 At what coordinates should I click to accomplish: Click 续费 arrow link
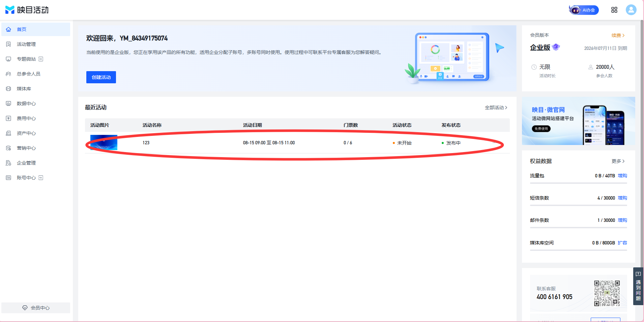618,35
